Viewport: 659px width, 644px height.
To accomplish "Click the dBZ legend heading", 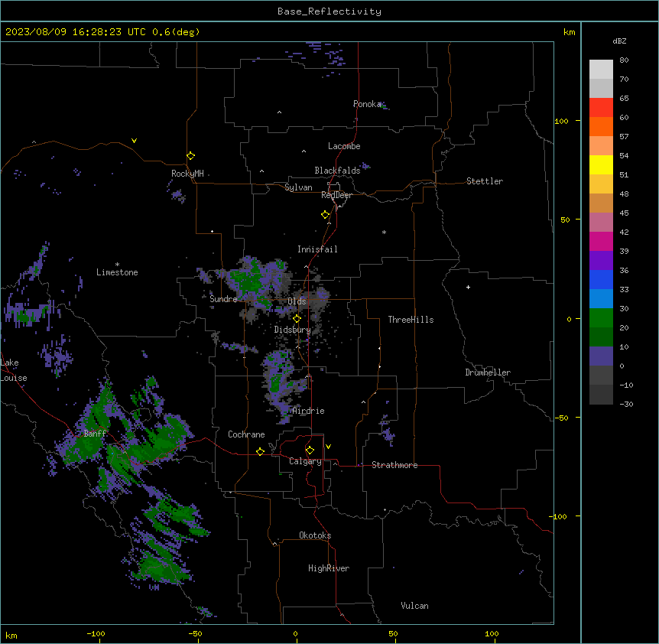I will [x=619, y=41].
